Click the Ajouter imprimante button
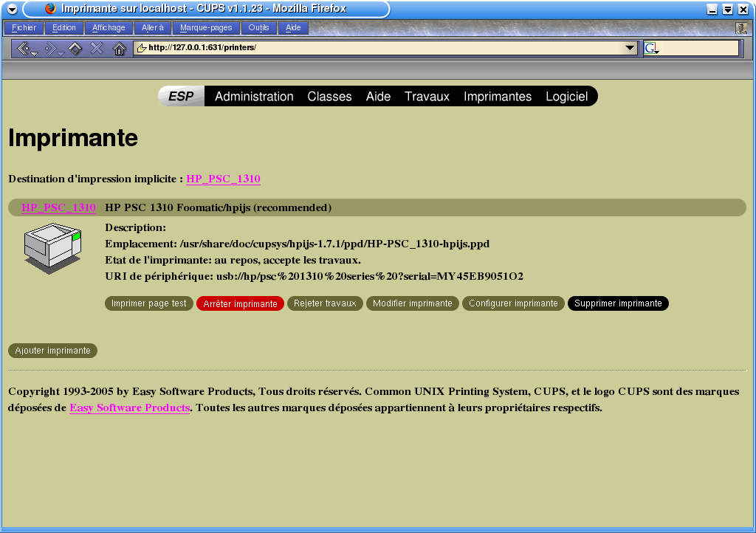 (52, 351)
